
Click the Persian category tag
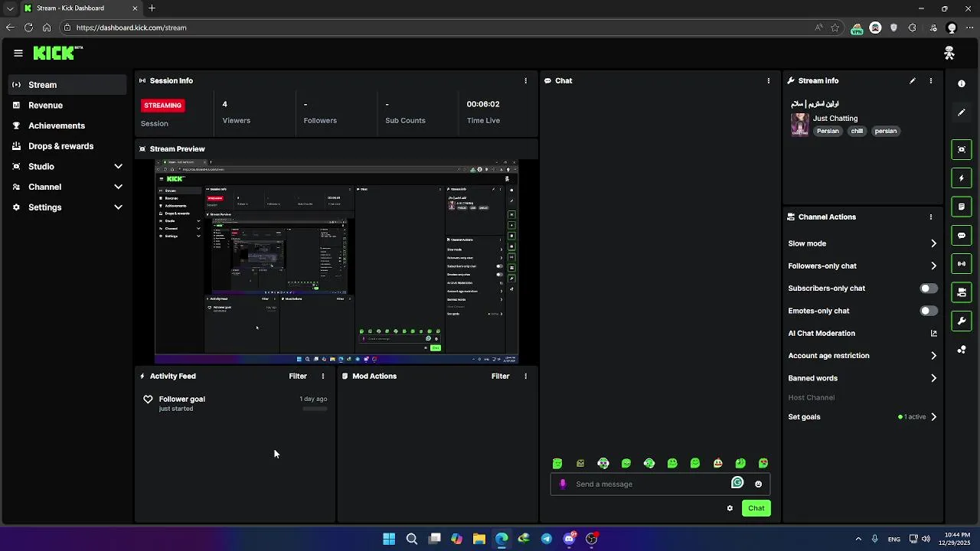click(828, 131)
